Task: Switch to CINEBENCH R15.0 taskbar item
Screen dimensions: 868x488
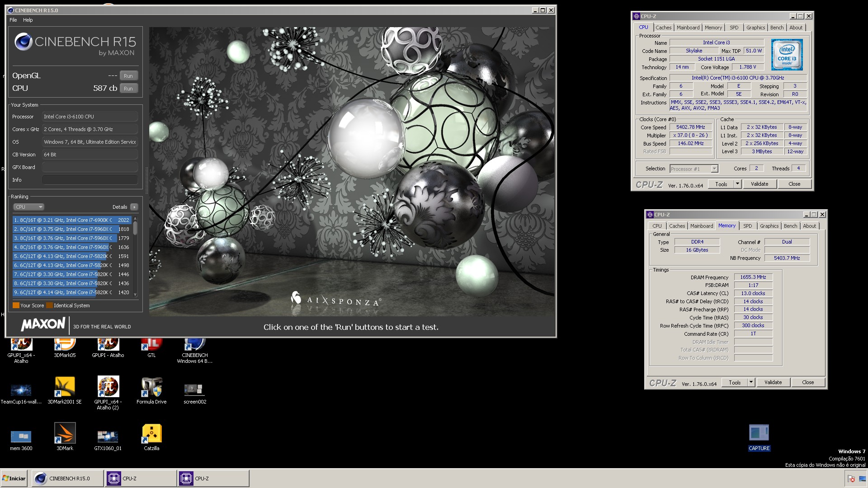Action: 68,479
